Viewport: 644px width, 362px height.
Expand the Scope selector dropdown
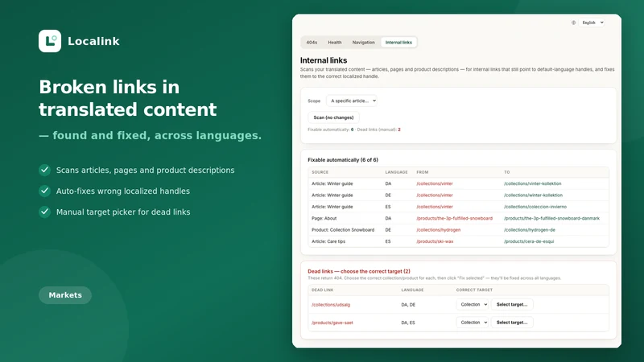coord(352,101)
